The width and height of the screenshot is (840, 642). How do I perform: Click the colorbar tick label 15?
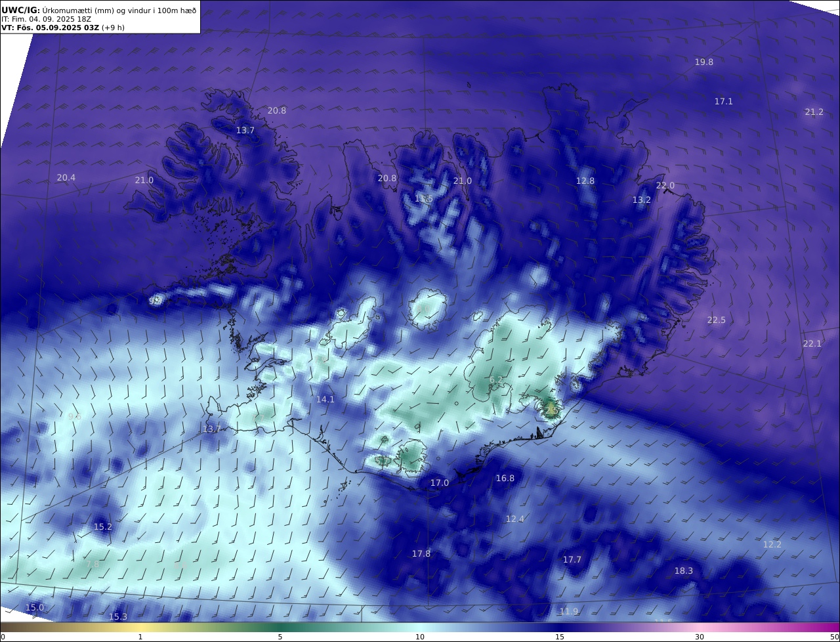click(560, 637)
